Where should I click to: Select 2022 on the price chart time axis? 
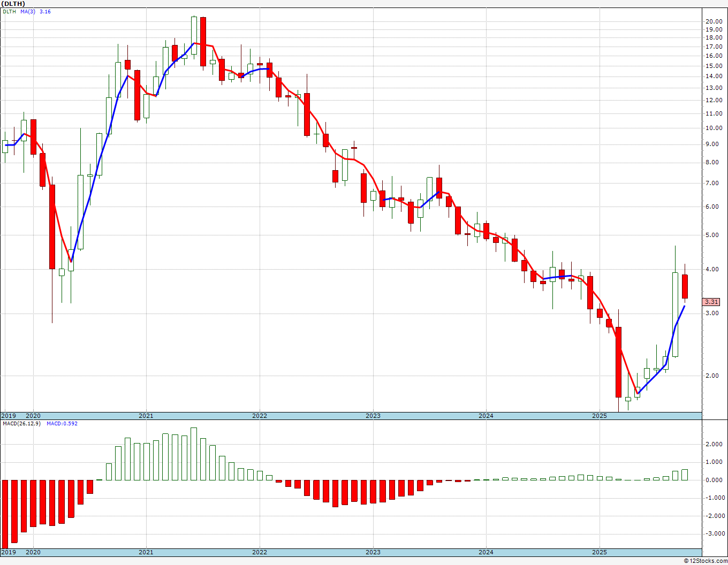(260, 416)
